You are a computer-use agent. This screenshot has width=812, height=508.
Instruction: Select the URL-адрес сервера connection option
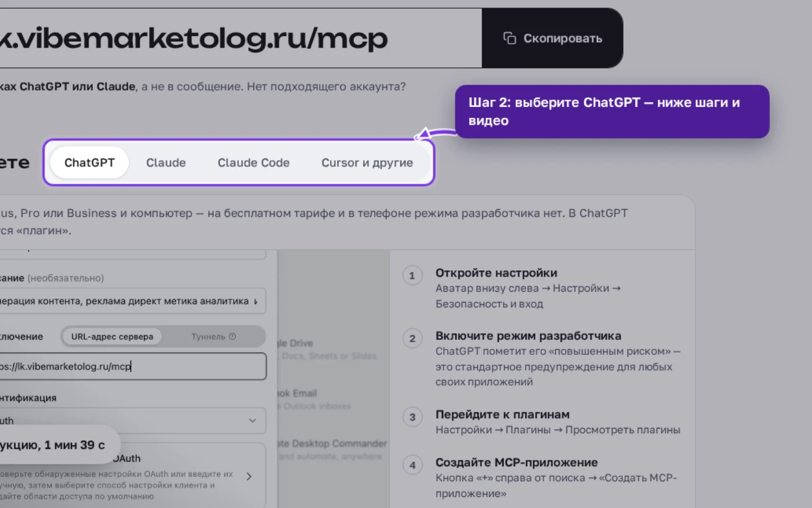coord(112,336)
